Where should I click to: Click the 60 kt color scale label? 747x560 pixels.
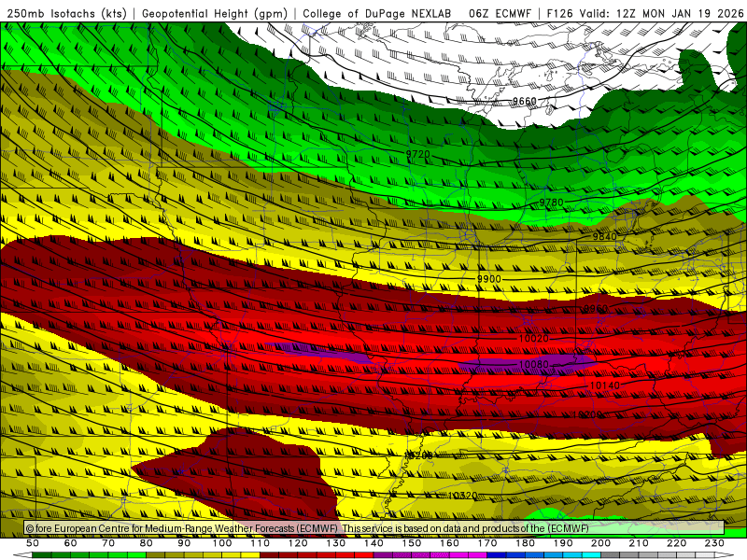pyautogui.click(x=71, y=543)
